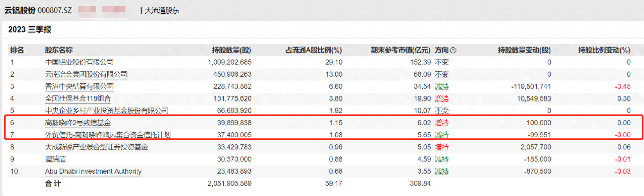Click 减持 in 外贸信托 row
The height and width of the screenshot is (196, 644).
point(442,135)
